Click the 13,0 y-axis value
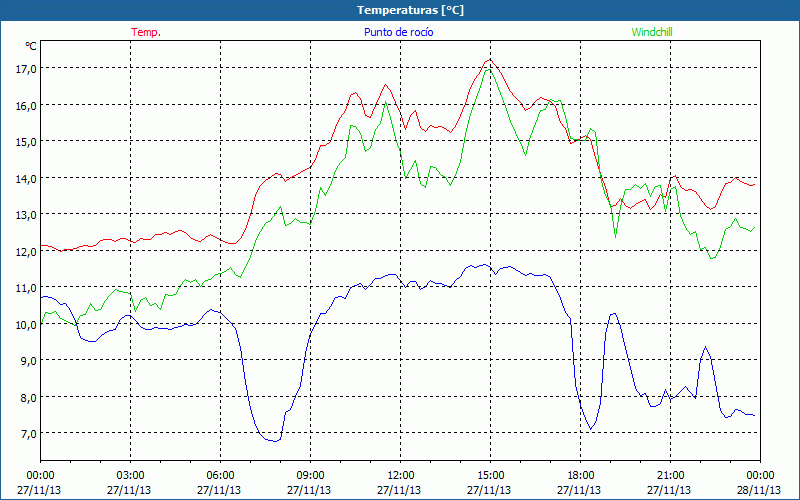 point(26,215)
